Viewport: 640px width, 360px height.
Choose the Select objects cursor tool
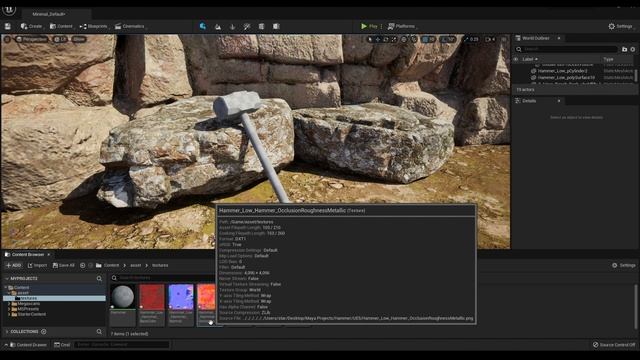click(370, 39)
